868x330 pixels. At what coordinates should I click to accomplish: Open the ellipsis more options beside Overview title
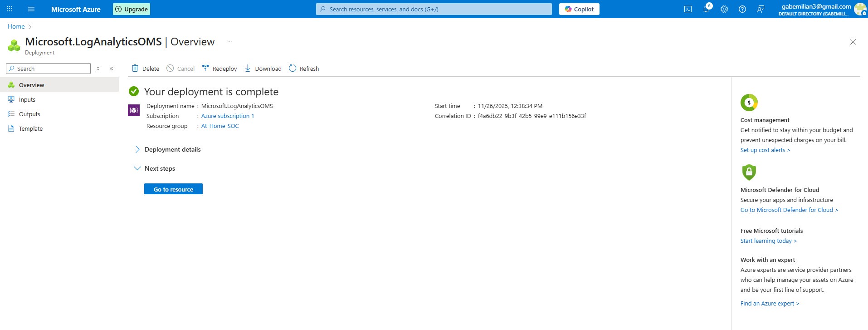click(229, 42)
